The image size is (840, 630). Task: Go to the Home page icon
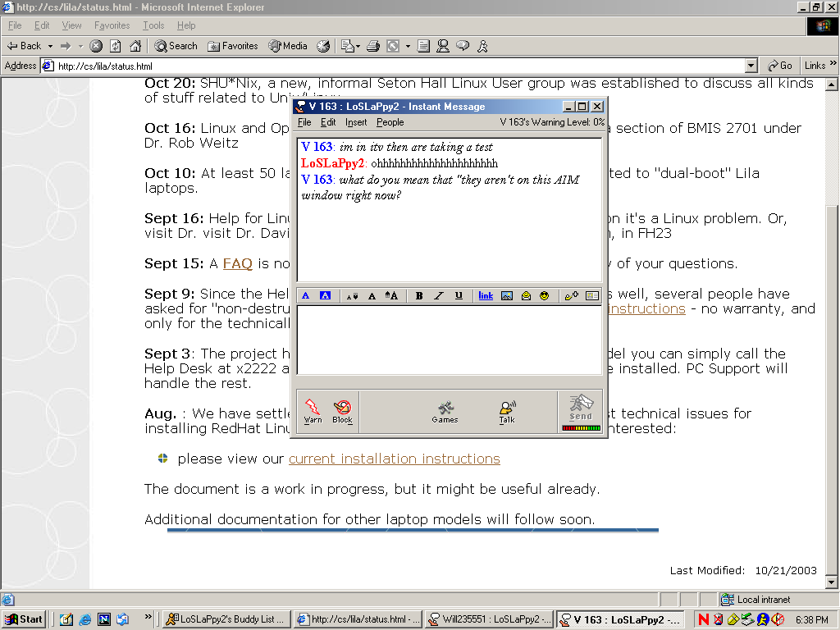tap(135, 46)
